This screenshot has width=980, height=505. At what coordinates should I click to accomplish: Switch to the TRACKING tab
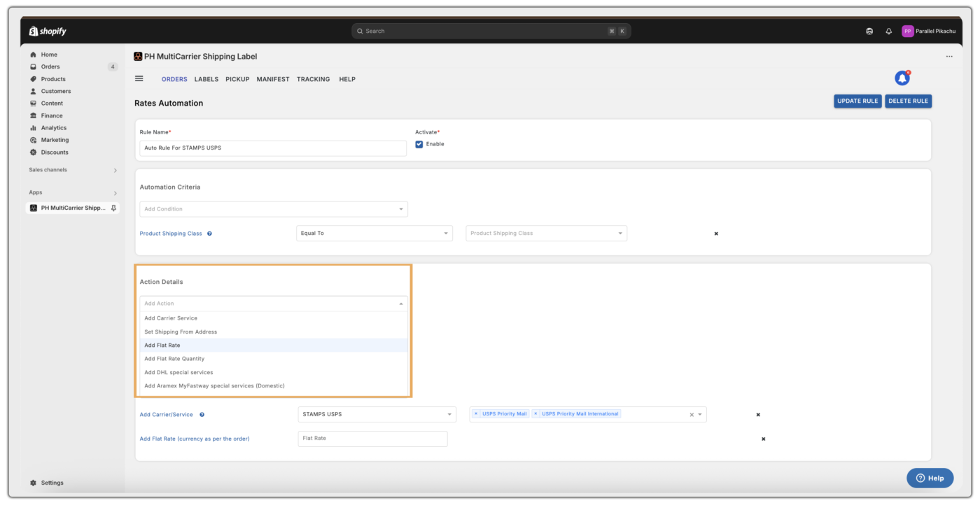(313, 79)
